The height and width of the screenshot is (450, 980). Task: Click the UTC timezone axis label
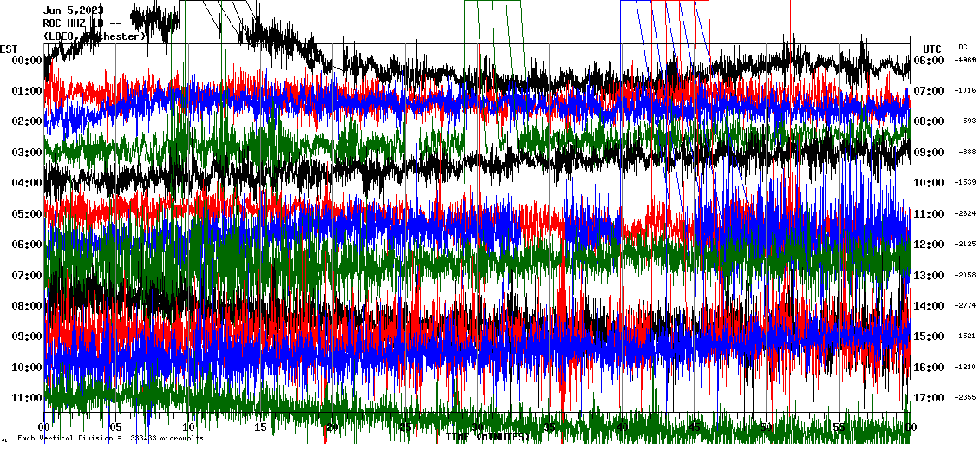[932, 49]
